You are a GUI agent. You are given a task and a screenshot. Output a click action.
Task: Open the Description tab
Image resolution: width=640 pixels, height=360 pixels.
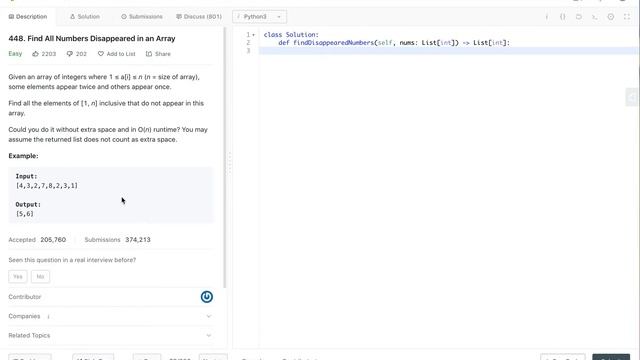[28, 17]
